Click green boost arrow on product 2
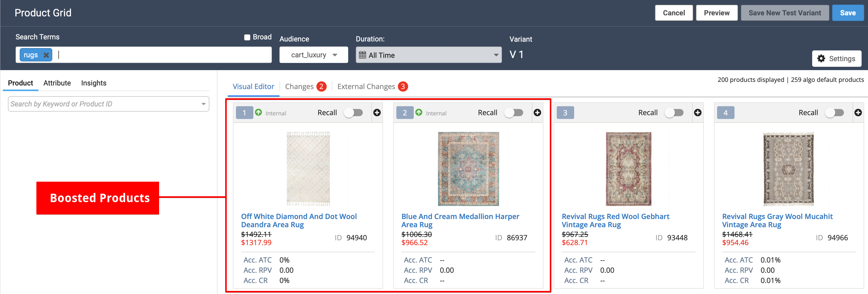Viewport: 868px width, 294px height. 419,112
